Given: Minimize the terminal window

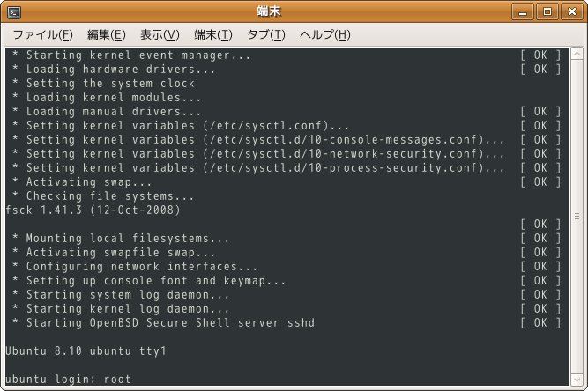Looking at the screenshot, I should [523, 12].
